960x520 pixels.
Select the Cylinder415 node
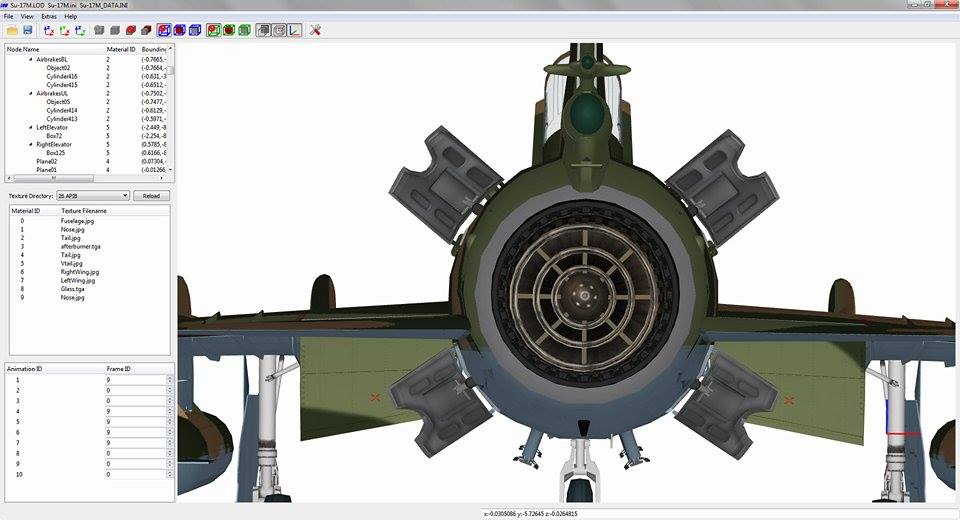(62, 85)
